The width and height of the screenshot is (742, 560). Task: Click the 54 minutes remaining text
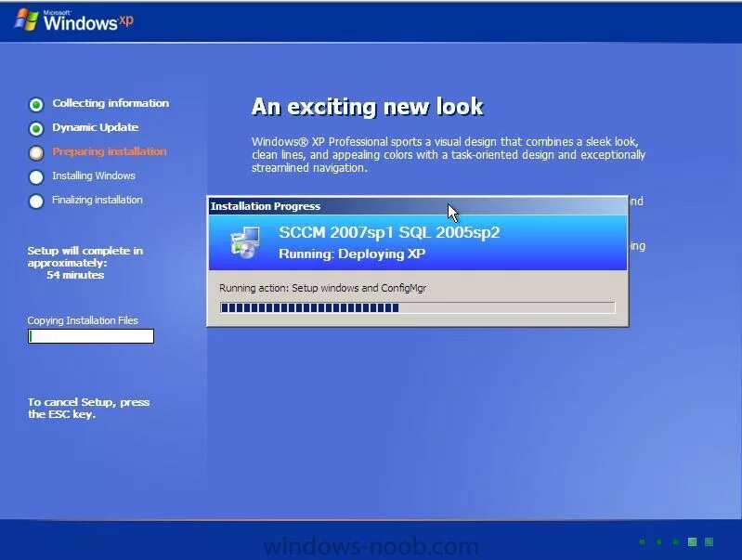tap(75, 275)
